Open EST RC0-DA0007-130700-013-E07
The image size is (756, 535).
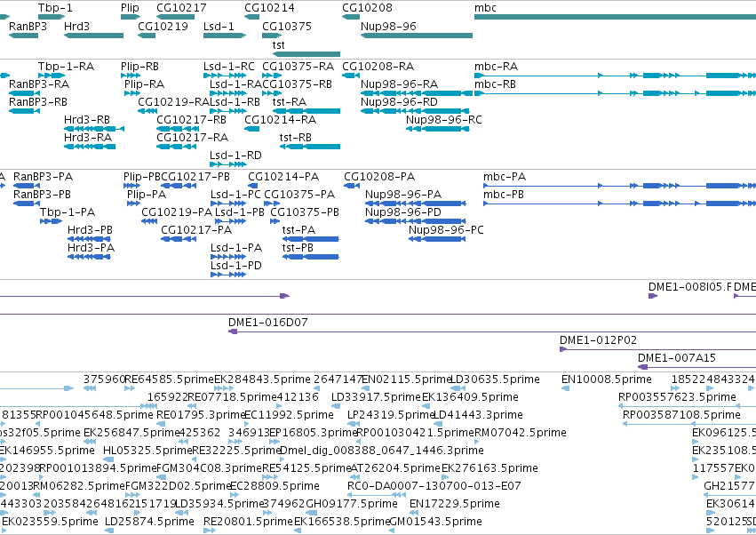[x=434, y=486]
